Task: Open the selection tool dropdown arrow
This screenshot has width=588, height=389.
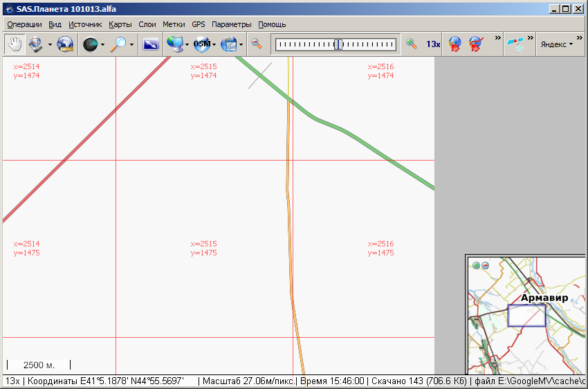Action: coord(50,45)
